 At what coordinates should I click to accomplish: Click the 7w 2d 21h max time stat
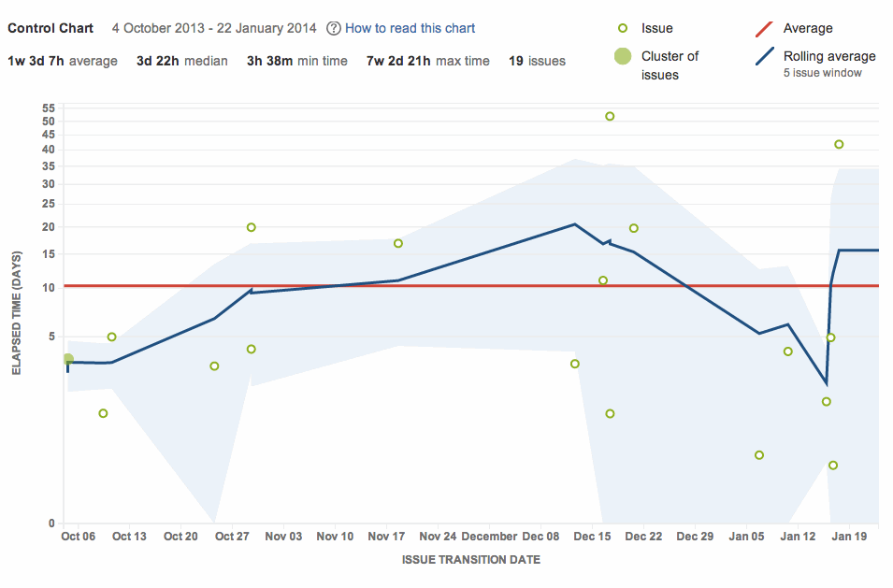(427, 61)
